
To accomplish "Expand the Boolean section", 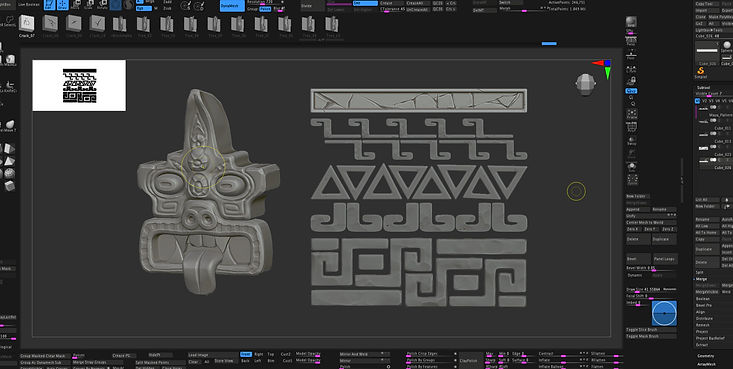I will point(703,298).
